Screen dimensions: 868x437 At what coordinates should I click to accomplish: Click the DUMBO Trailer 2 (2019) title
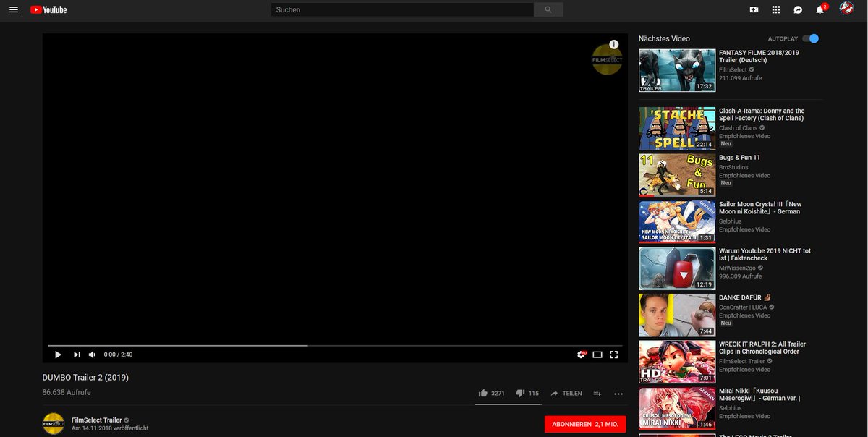tap(85, 377)
